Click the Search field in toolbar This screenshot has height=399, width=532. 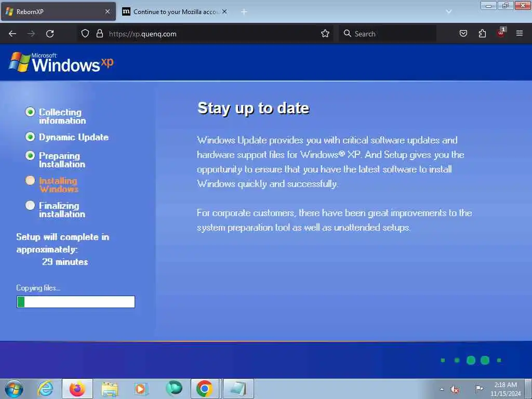pos(388,34)
